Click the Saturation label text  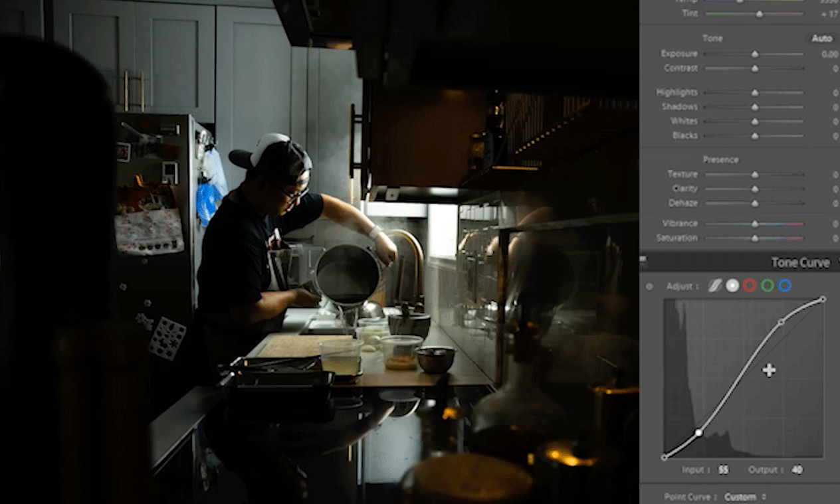677,238
